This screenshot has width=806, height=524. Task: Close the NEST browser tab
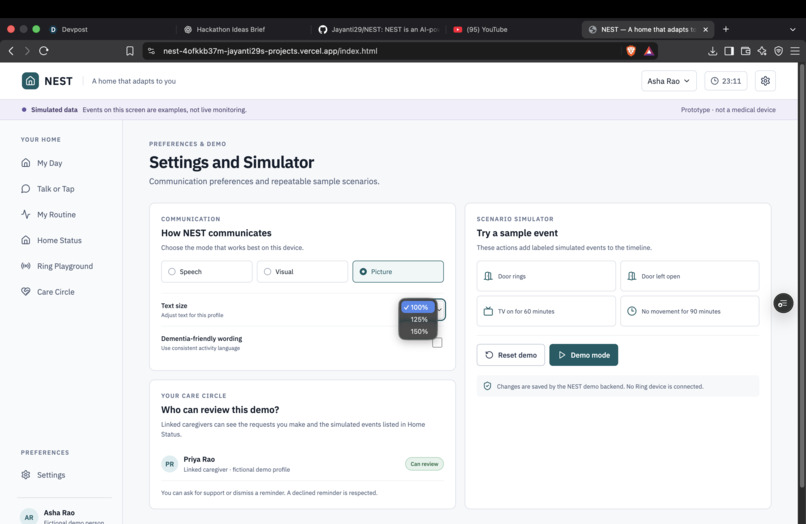click(x=705, y=29)
